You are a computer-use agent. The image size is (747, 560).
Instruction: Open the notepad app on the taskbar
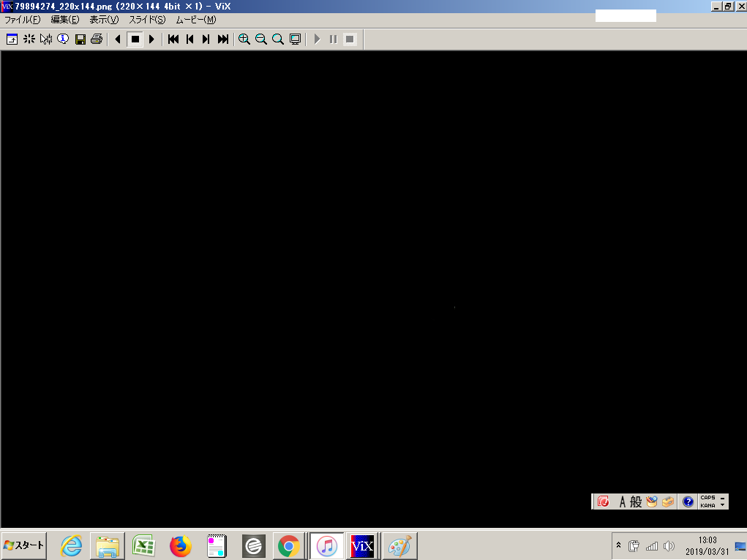click(x=217, y=545)
